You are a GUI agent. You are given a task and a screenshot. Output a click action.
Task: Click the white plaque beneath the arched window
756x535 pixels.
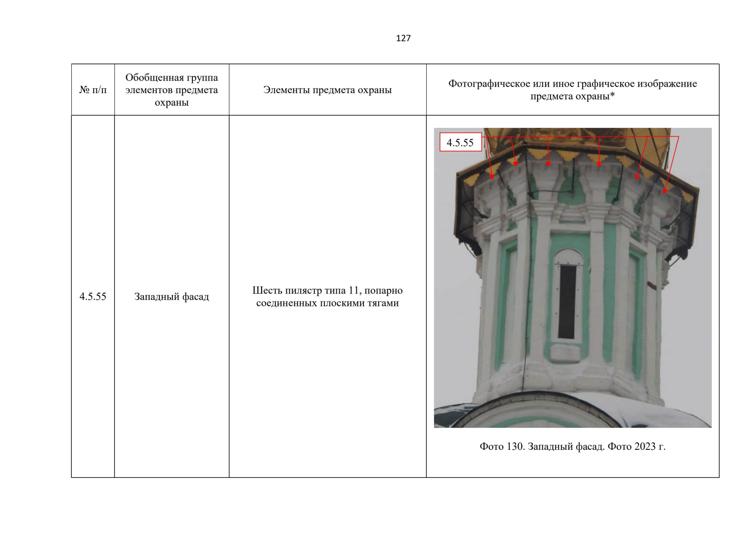tap(565, 354)
